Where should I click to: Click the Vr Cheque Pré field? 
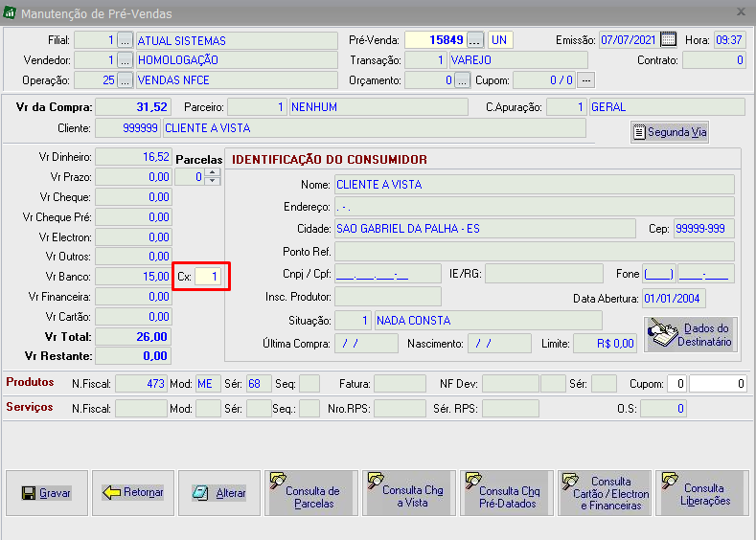pos(133,217)
